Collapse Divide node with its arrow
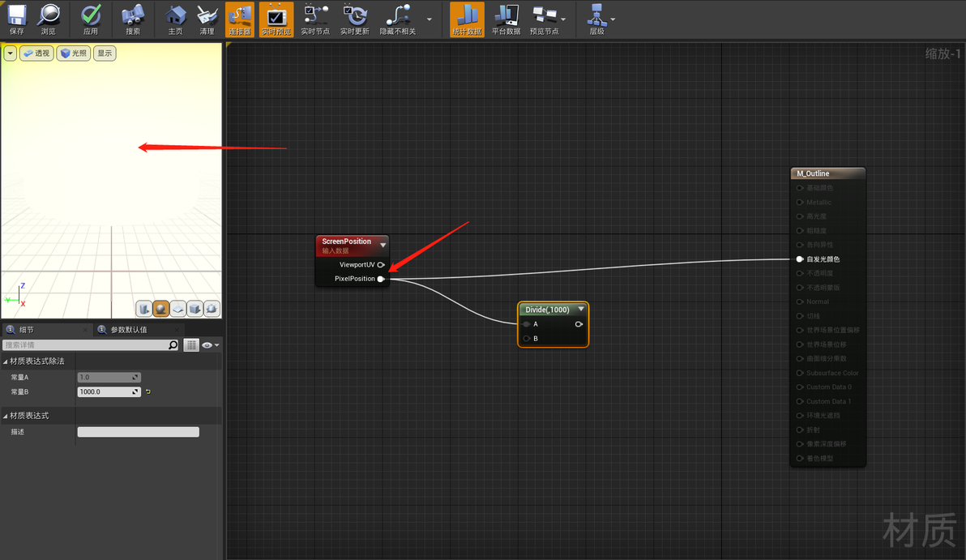Screen dimensions: 966x560 pyautogui.click(x=580, y=310)
